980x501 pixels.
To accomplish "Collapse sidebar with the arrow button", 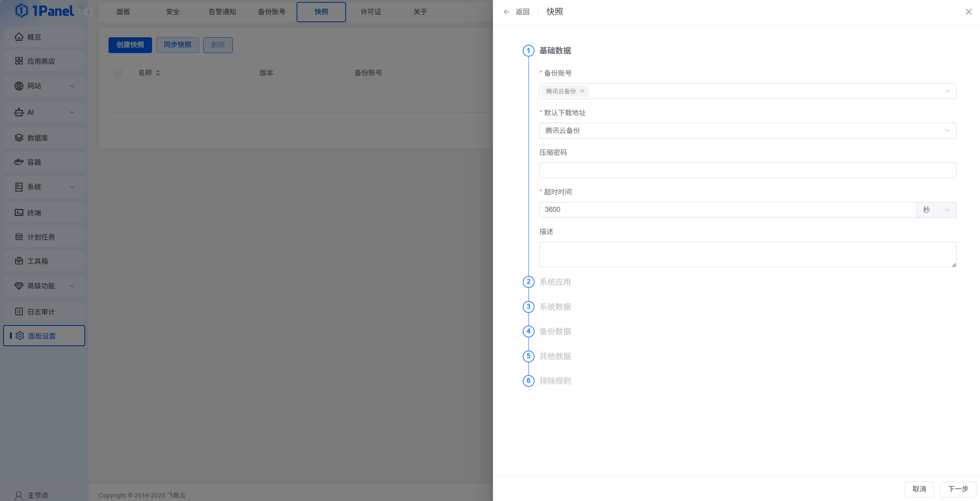I will pos(89,12).
